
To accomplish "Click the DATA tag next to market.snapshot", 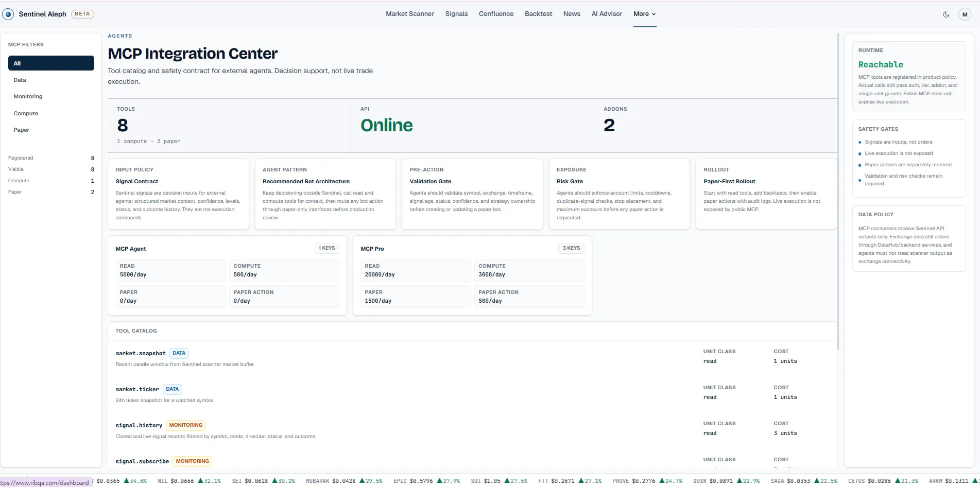I will (179, 353).
